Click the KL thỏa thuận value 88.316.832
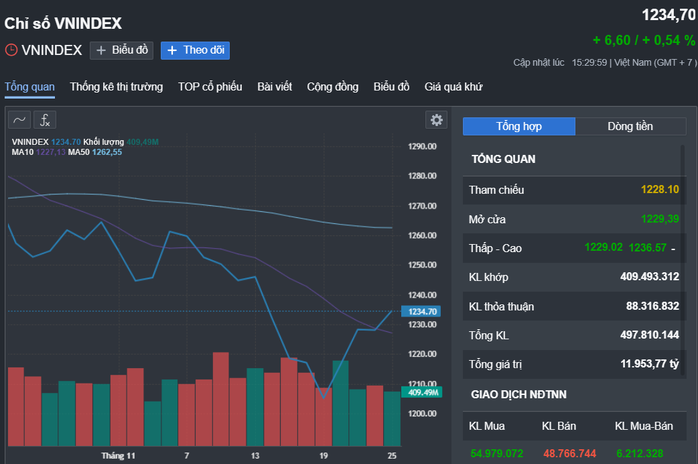The height and width of the screenshot is (464, 698). point(653,306)
